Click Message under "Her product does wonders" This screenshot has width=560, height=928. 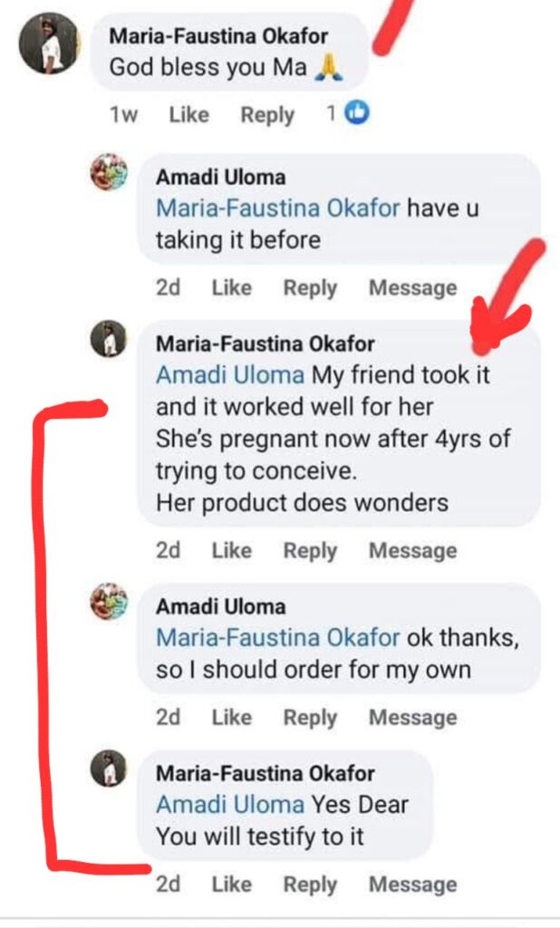point(412,551)
